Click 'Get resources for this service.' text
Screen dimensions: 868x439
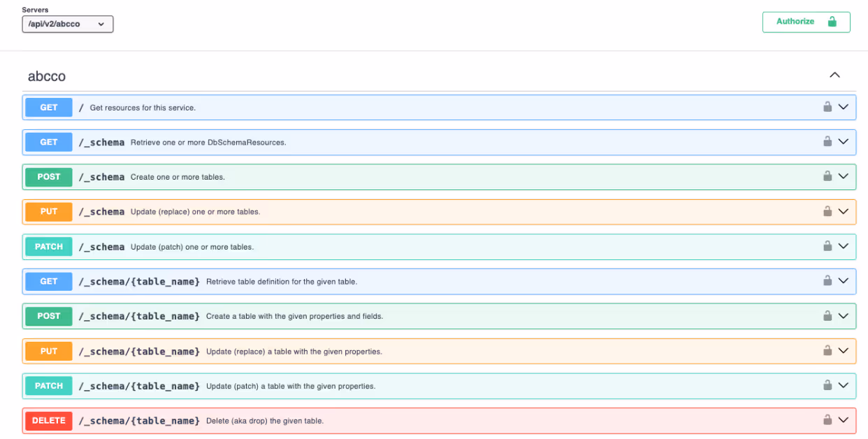(x=143, y=108)
